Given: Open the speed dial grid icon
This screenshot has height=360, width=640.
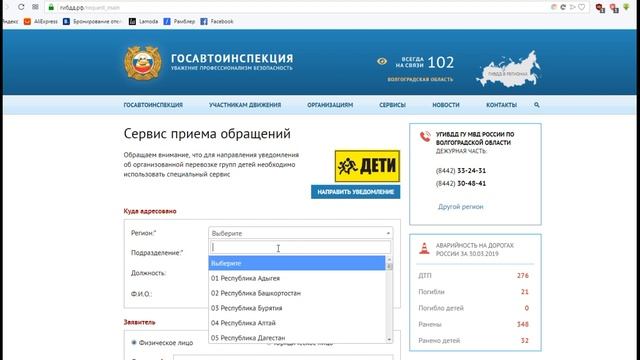Looking at the screenshot, I should [36, 7].
